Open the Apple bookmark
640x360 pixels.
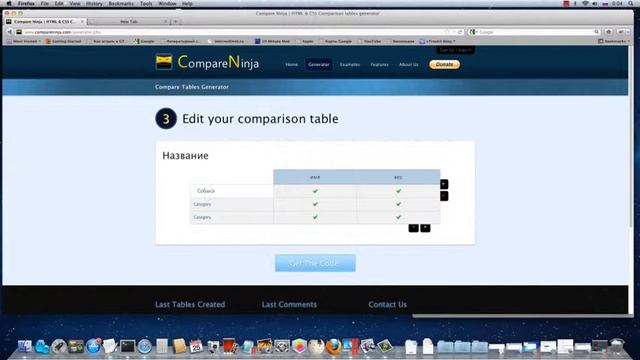304,41
